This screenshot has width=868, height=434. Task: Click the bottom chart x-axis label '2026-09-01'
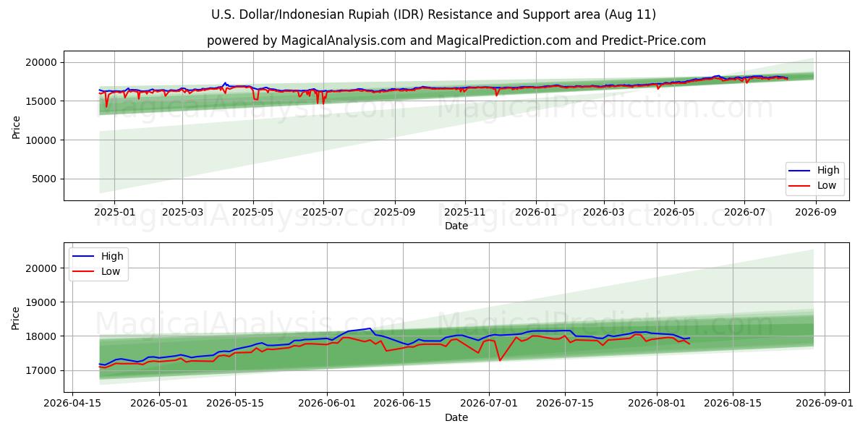click(x=825, y=404)
